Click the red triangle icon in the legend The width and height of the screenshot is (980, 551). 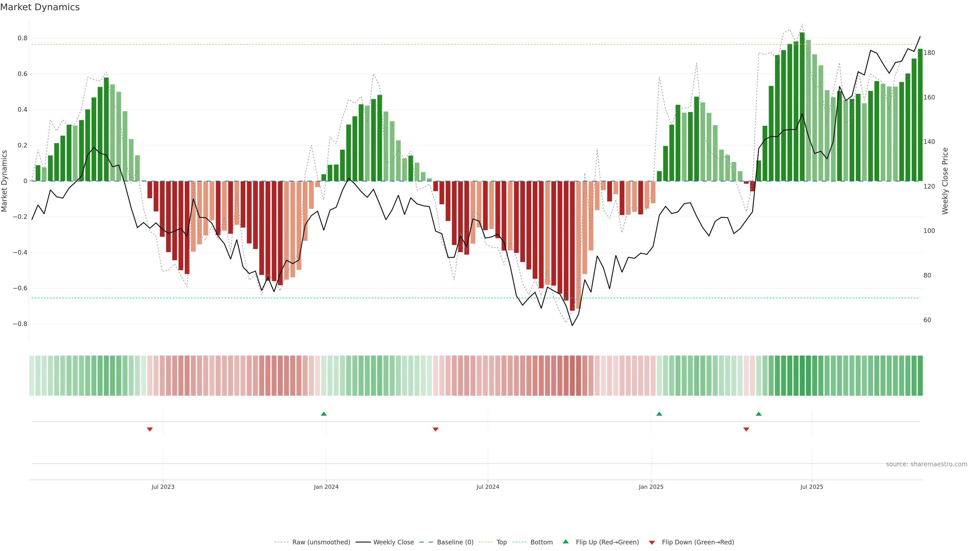coord(652,542)
